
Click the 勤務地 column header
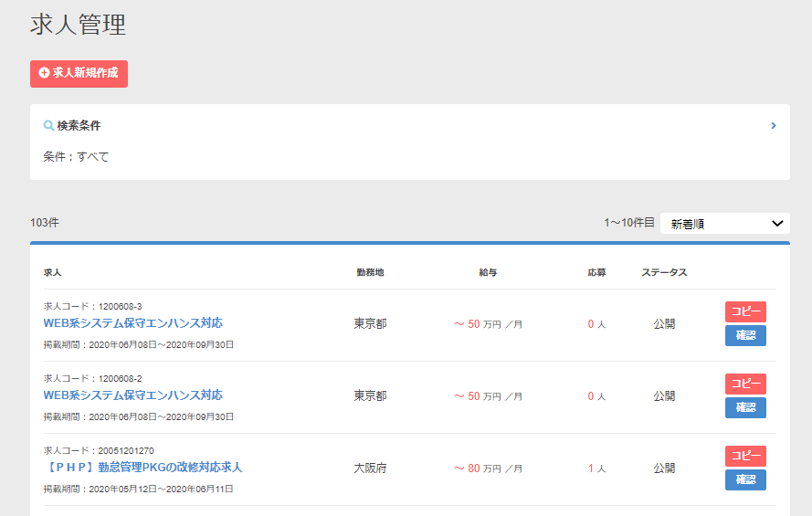tap(370, 272)
